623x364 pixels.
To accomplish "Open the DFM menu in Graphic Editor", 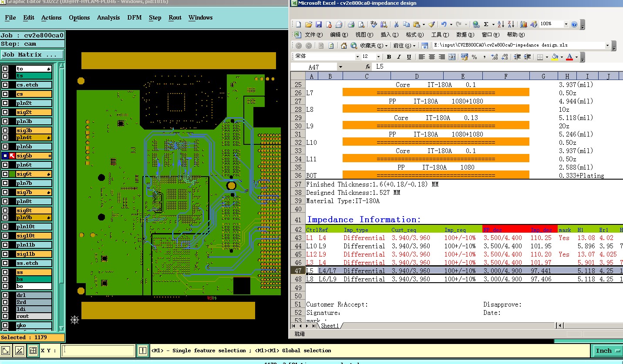I will point(134,18).
